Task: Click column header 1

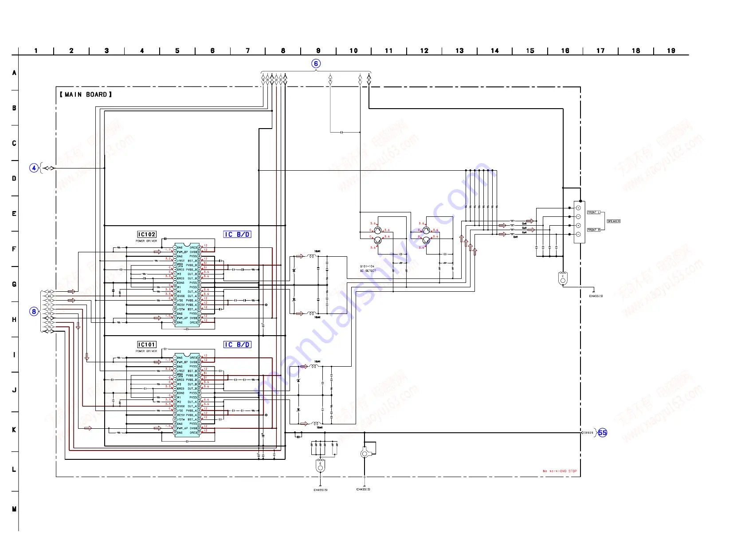Action: [36, 51]
